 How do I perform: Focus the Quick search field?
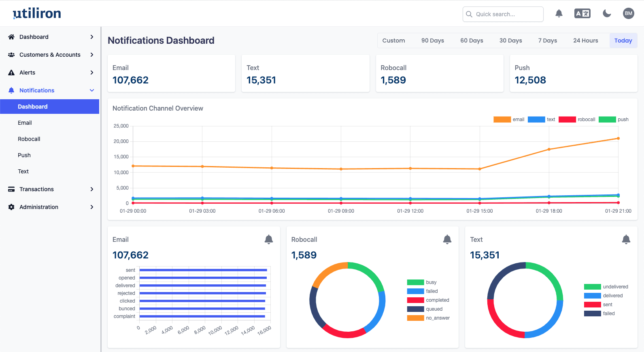coord(503,14)
